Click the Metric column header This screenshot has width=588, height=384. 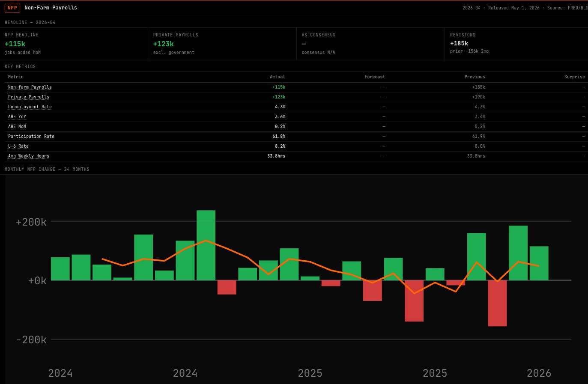(x=16, y=77)
